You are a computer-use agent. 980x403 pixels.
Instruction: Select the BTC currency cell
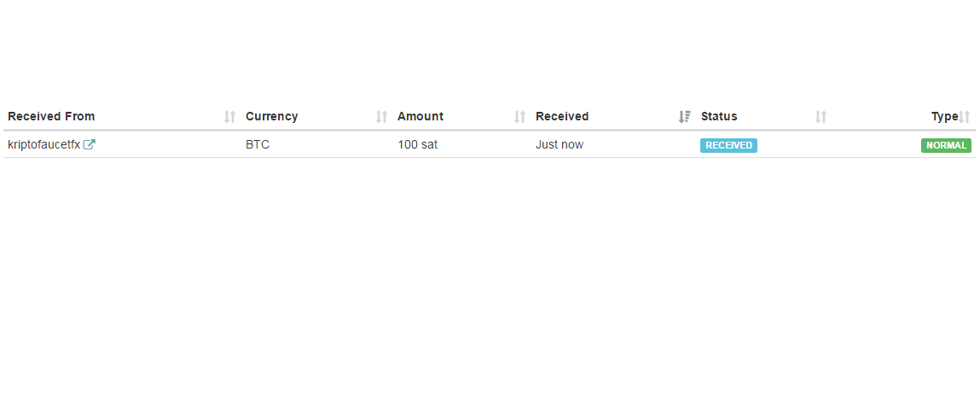[258, 145]
